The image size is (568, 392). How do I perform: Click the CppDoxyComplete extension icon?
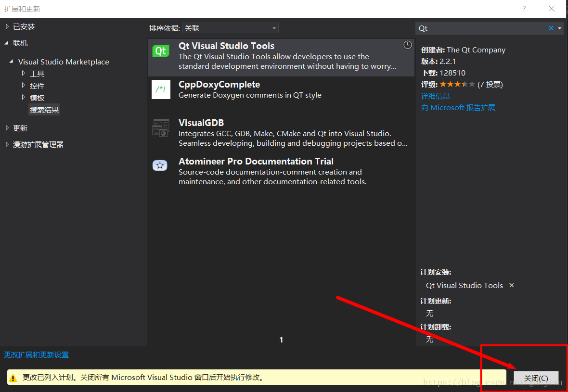click(x=161, y=89)
